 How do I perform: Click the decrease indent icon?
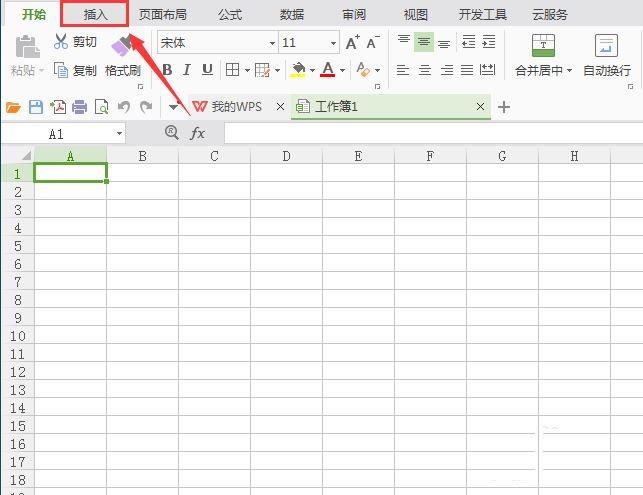click(468, 41)
